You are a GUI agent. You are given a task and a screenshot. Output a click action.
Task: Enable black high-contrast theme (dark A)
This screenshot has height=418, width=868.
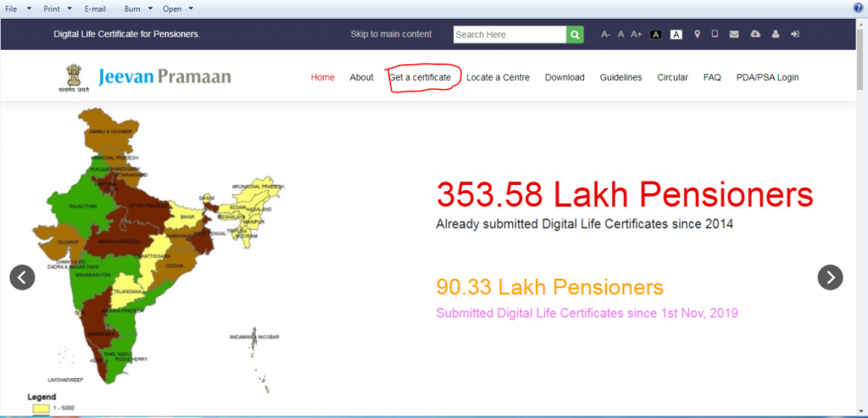coord(656,35)
